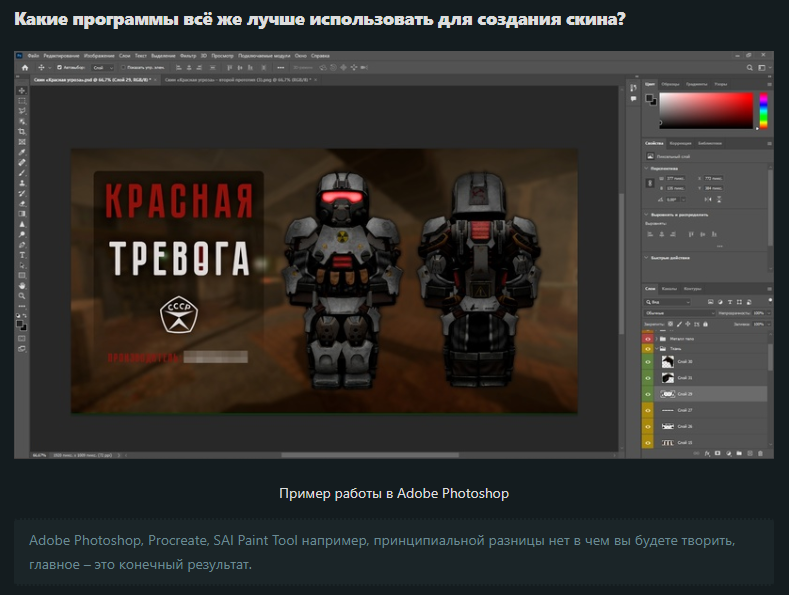Toggle Показать упр. элем. checkbox
789x595 pixels.
point(123,67)
